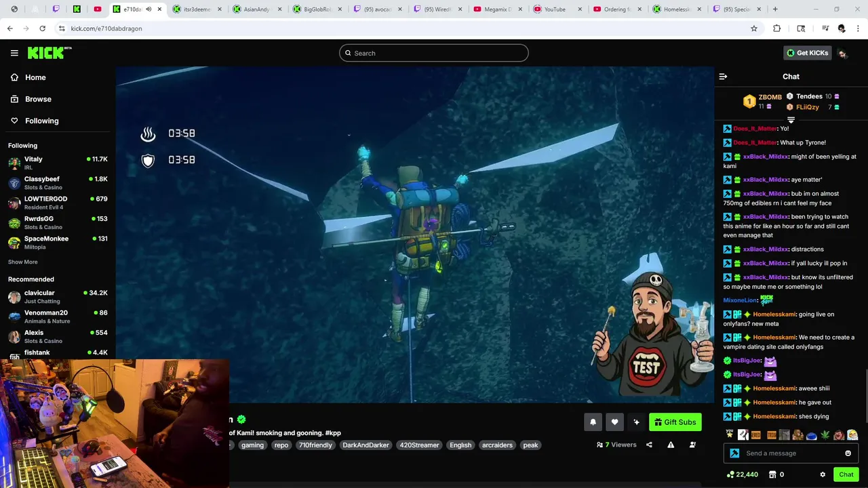This screenshot has width=868, height=488.
Task: Click the Chrome profile avatar
Action: point(842,28)
